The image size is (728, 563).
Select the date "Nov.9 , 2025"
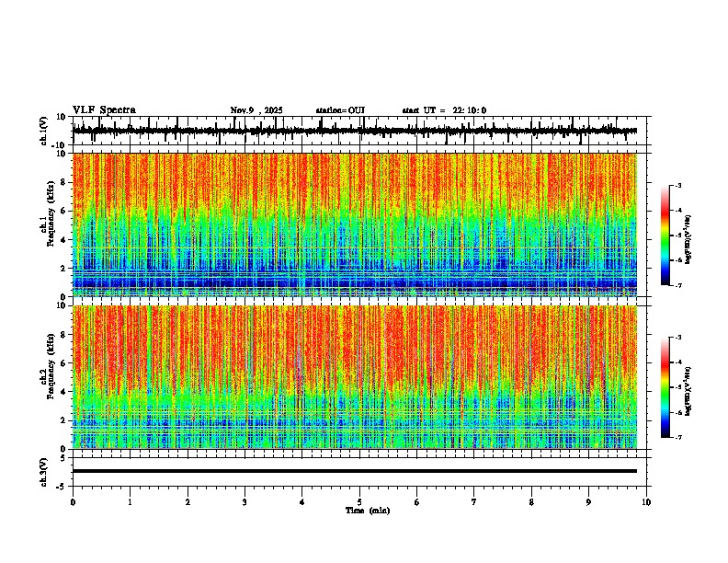coord(256,110)
